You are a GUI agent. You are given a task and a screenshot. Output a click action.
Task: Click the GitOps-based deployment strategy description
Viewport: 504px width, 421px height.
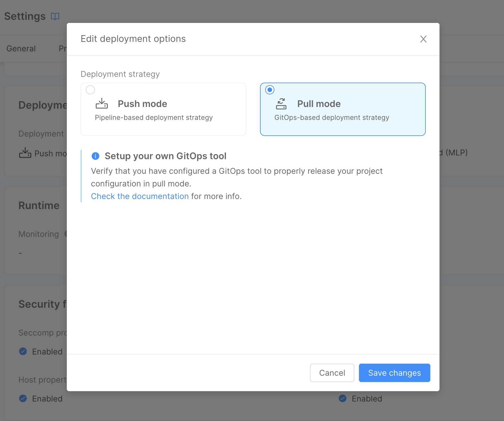[x=332, y=118]
